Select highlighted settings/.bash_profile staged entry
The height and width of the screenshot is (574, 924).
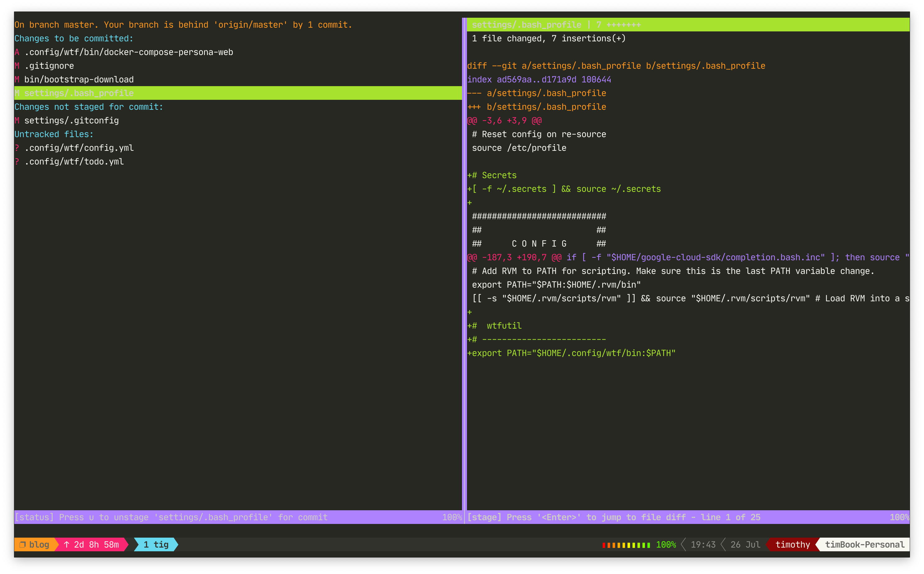pyautogui.click(x=79, y=93)
